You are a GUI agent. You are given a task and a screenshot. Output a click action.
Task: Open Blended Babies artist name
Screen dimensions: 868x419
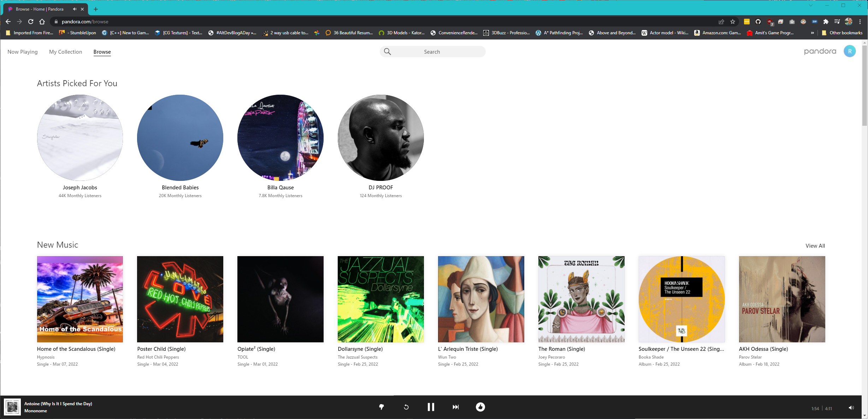[180, 188]
